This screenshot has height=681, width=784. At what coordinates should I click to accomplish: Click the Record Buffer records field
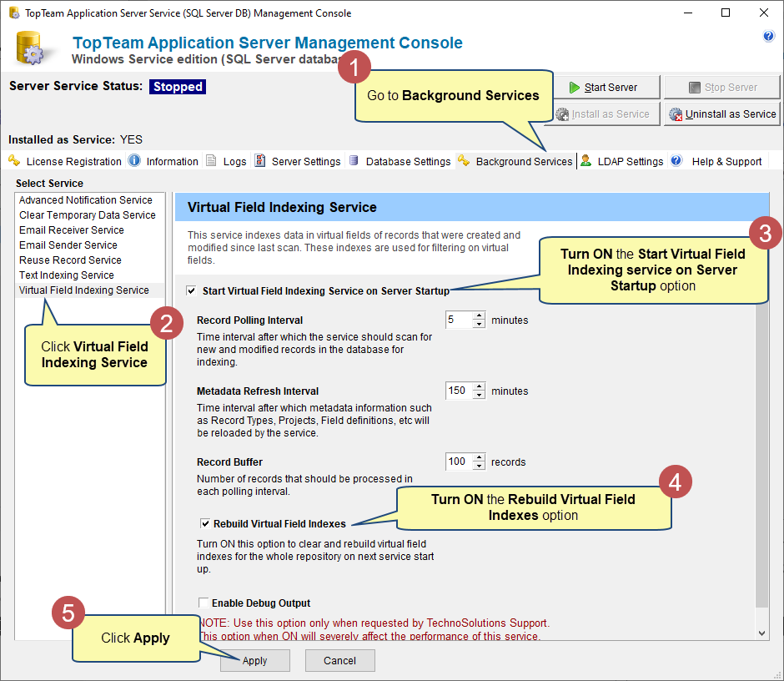coord(459,462)
